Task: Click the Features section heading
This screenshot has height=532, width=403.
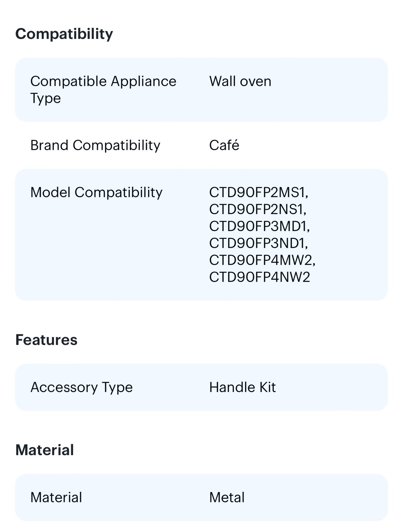Action: 46,340
